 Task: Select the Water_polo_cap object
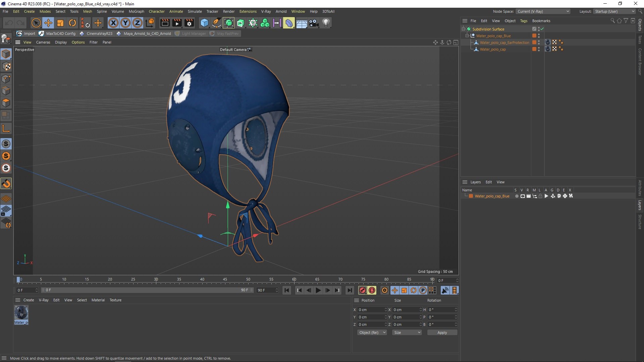(493, 49)
